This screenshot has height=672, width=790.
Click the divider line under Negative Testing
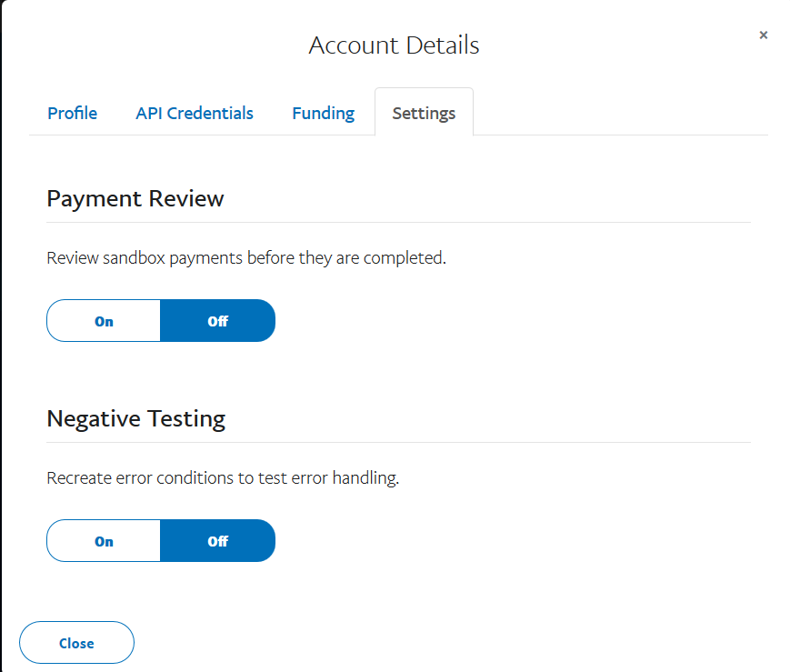click(x=398, y=442)
